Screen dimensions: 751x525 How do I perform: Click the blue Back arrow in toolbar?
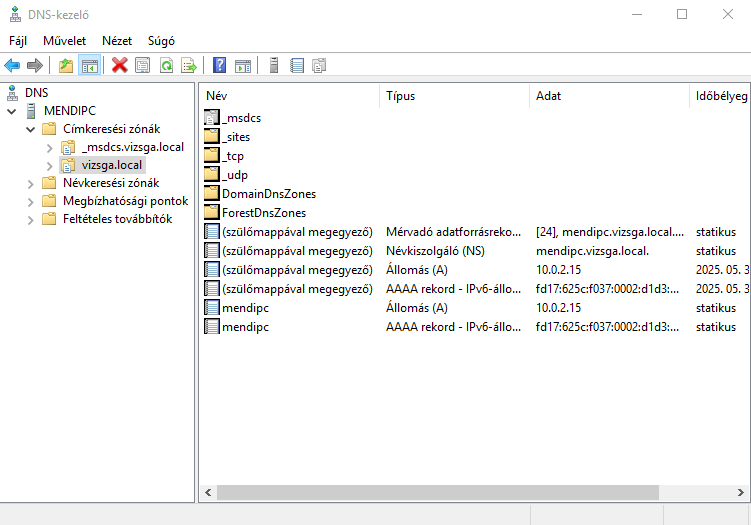pos(12,66)
